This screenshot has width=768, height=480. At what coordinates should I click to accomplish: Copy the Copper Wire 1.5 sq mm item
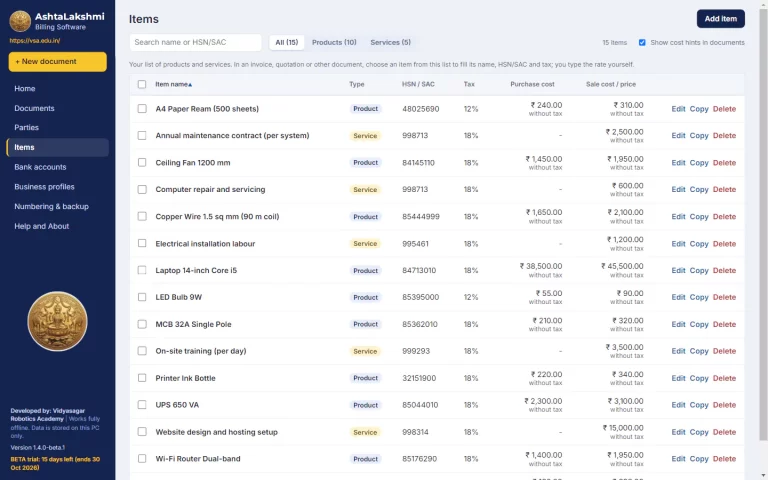click(x=699, y=216)
